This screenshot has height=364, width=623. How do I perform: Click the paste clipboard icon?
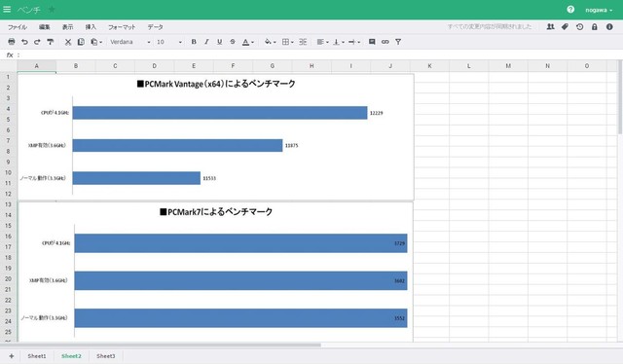pyautogui.click(x=93, y=42)
